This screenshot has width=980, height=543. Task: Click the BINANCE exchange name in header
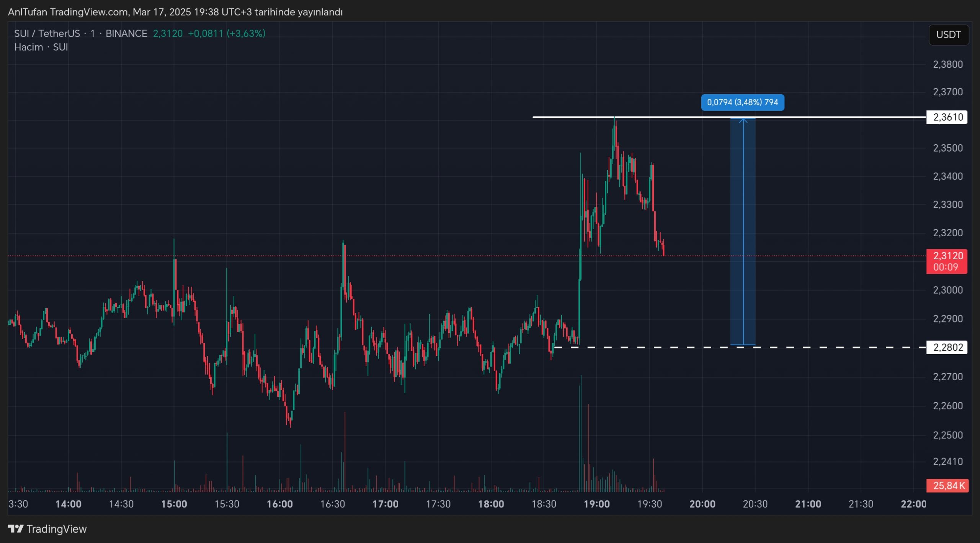(x=126, y=34)
